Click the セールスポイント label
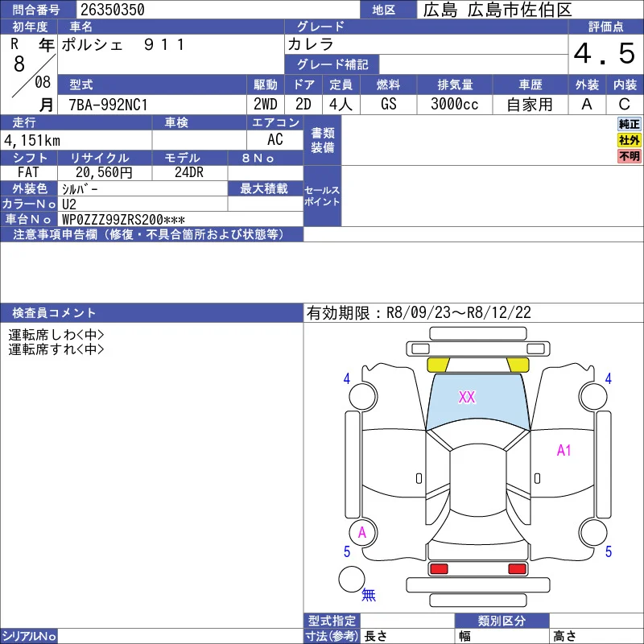Screen dimensions: 644x644 (x=322, y=196)
